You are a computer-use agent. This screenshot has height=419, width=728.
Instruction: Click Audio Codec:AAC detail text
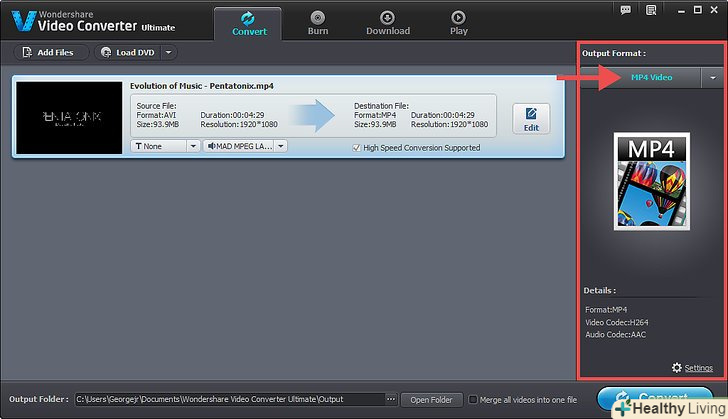615,334
